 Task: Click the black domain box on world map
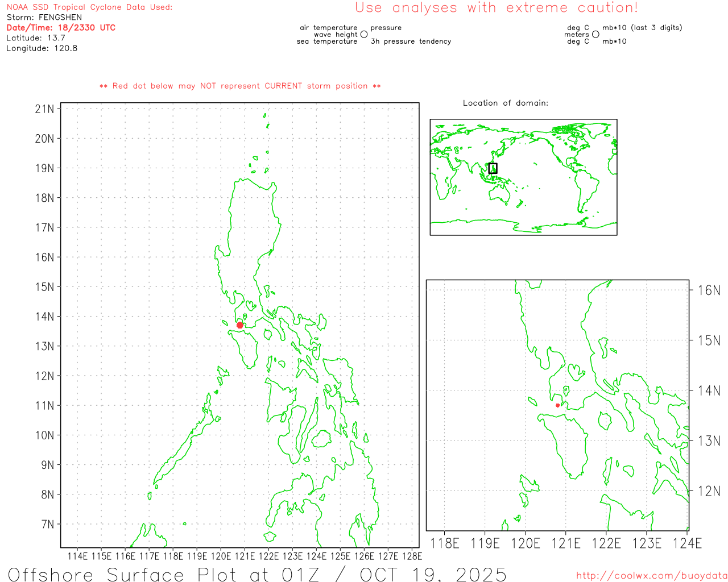click(493, 168)
